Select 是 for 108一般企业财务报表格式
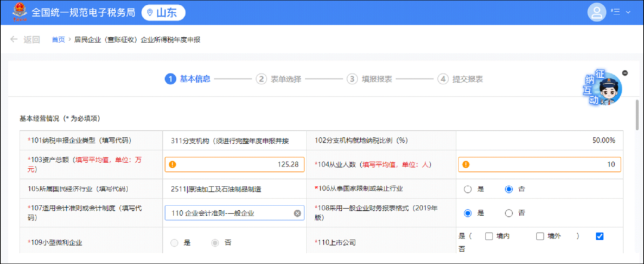Viewport: 644px width, 264px height. [467, 213]
